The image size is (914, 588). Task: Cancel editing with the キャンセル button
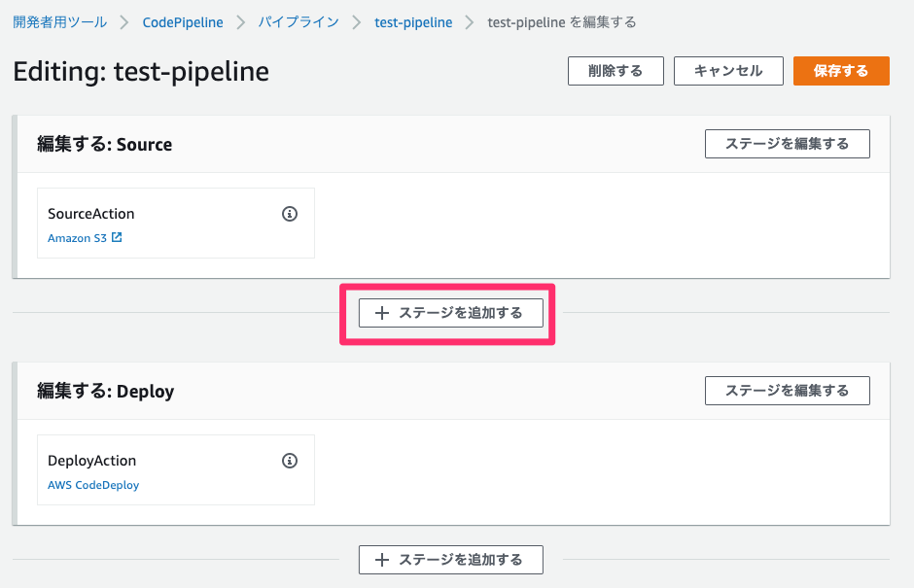(x=727, y=70)
